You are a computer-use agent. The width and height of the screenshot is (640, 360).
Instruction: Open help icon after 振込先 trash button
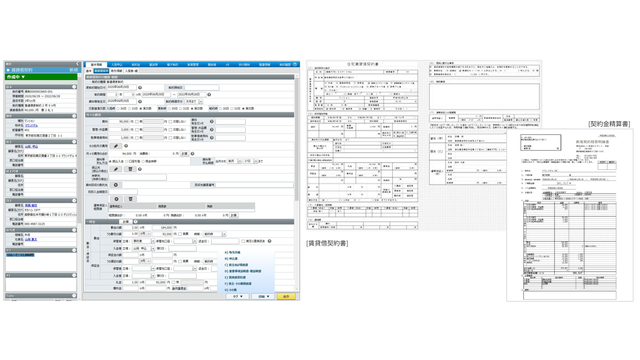pyautogui.click(x=140, y=169)
